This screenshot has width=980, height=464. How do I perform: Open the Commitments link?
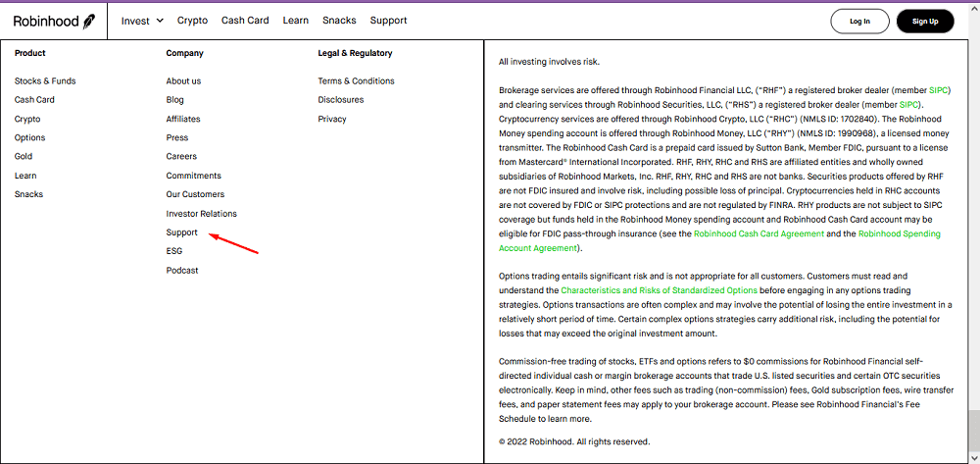(x=194, y=176)
